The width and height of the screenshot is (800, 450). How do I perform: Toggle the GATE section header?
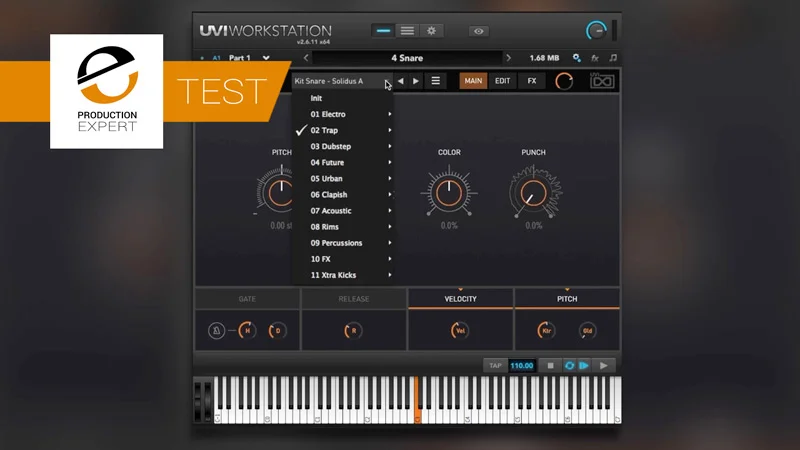247,299
